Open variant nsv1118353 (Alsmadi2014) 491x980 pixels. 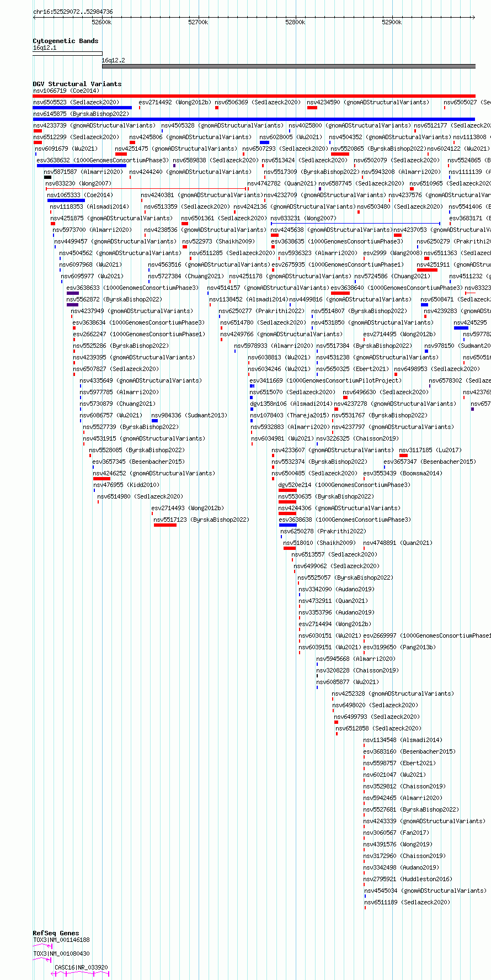[x=89, y=206]
